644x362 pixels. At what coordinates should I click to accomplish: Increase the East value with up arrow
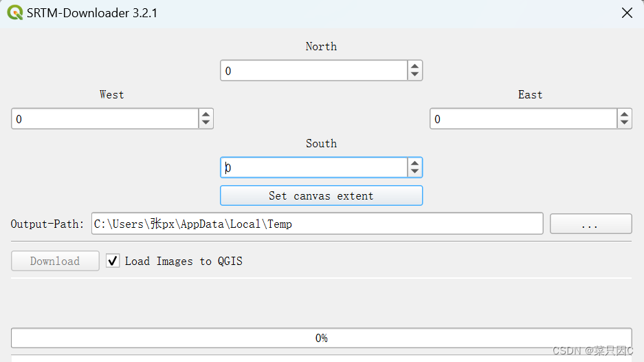point(624,115)
